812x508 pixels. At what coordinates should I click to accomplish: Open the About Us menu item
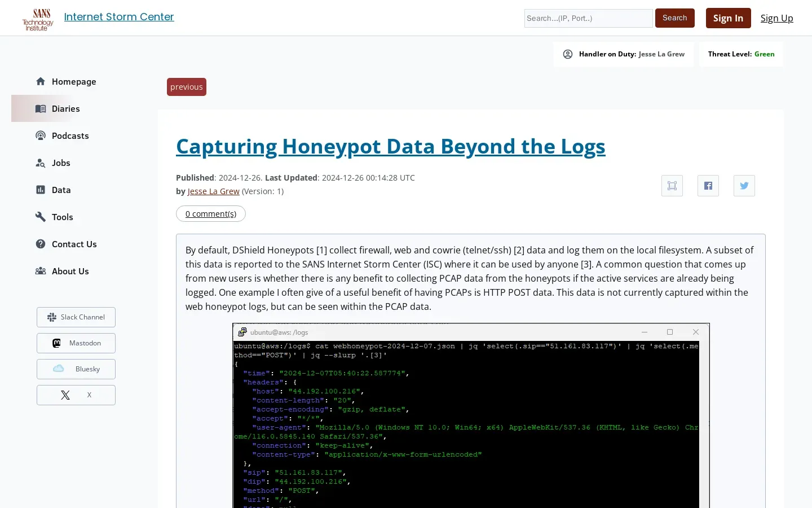[70, 271]
